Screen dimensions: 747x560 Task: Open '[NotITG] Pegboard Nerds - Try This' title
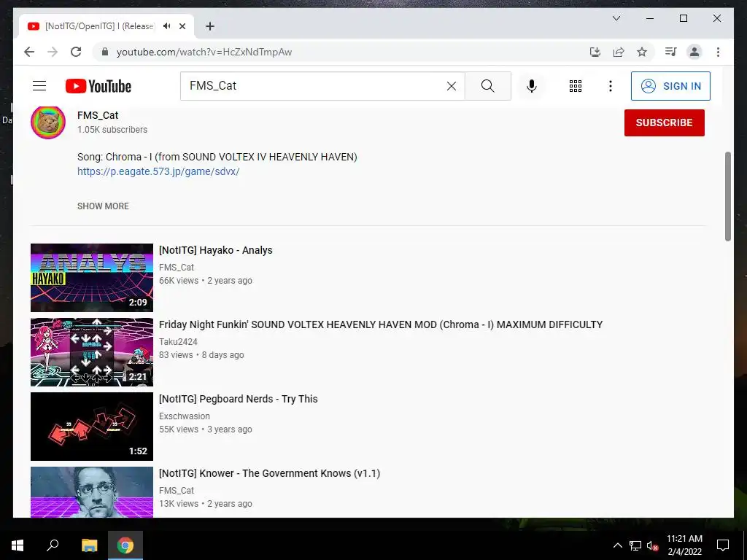[239, 399]
